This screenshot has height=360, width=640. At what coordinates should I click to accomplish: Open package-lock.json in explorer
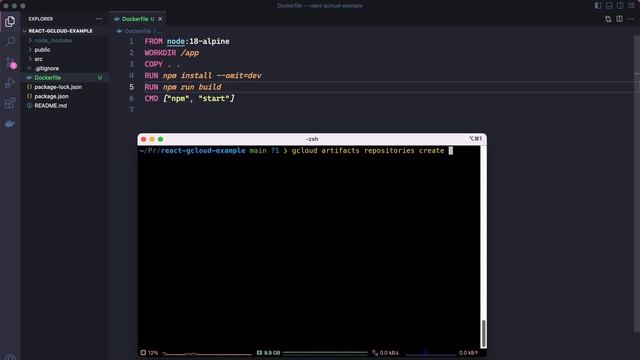click(58, 87)
